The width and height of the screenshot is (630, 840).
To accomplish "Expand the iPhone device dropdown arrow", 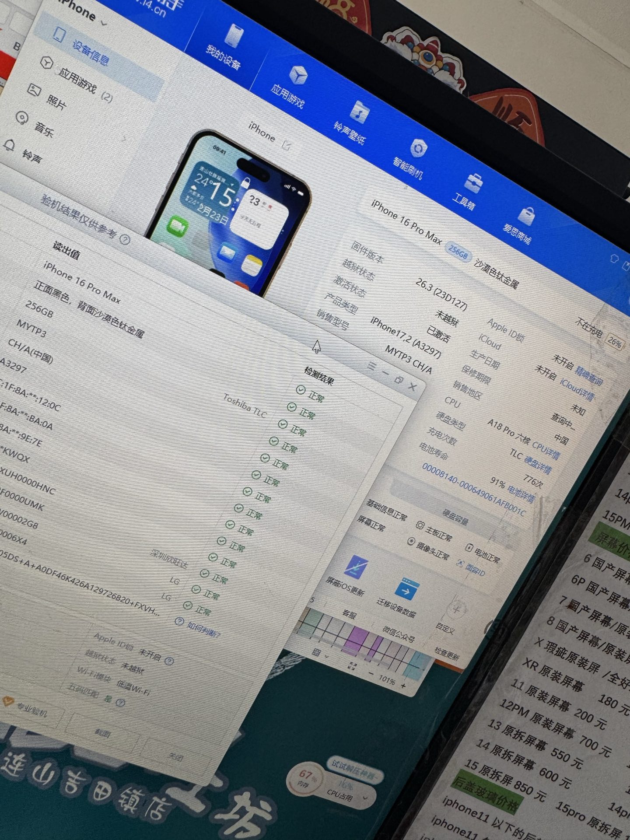I will [x=104, y=22].
